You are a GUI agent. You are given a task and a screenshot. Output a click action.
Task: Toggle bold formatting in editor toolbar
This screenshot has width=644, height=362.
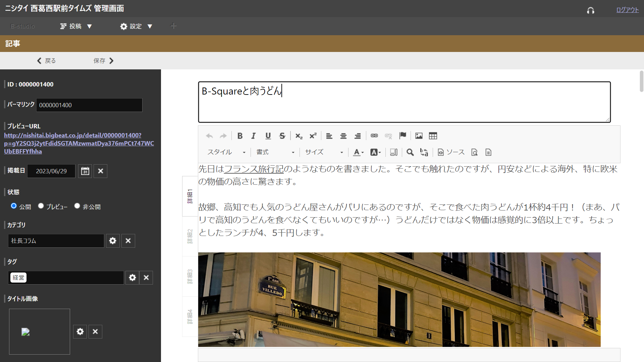tap(240, 136)
